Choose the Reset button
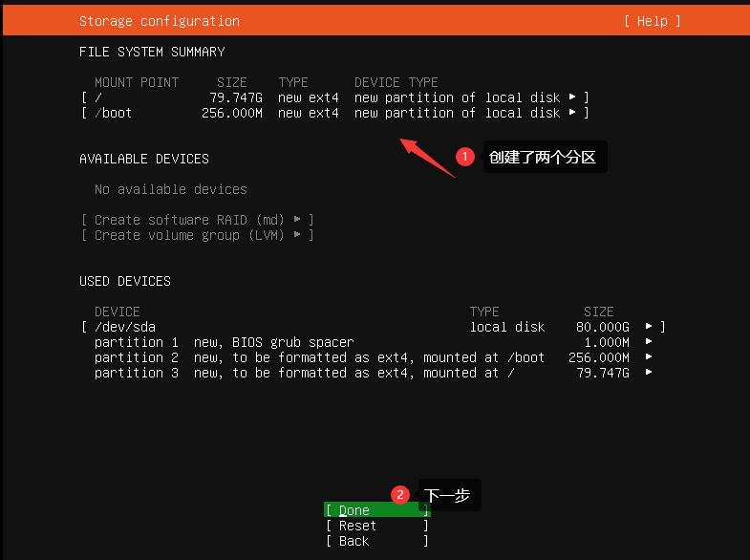Viewport: 750px width, 560px height. (377, 526)
